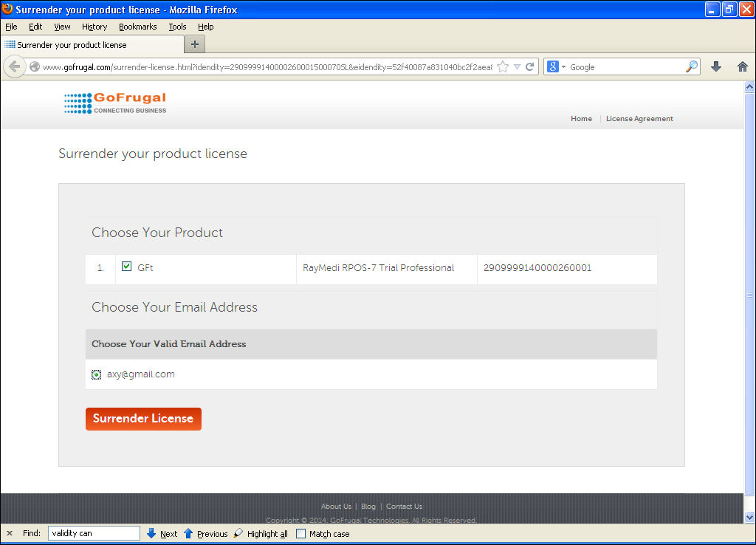Select the Surrender your product license tab
The width and height of the screenshot is (756, 545).
tap(92, 45)
